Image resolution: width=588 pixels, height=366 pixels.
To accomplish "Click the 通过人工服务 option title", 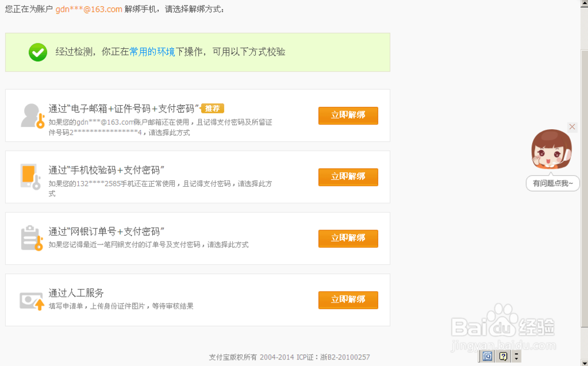I will [x=76, y=293].
